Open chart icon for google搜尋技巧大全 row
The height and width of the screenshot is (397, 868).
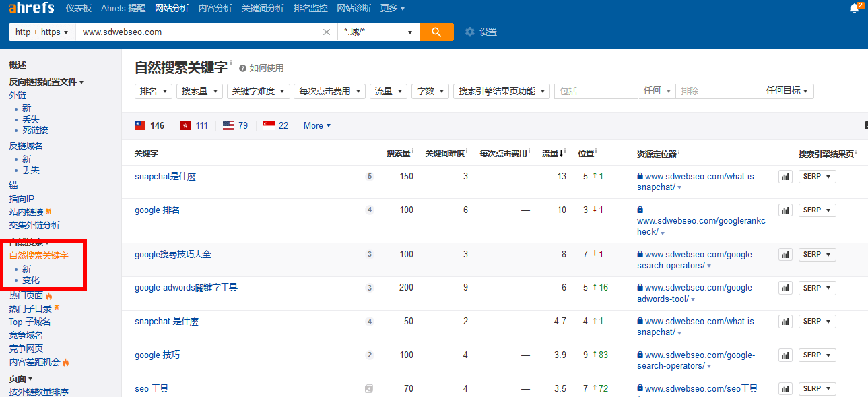(x=785, y=255)
